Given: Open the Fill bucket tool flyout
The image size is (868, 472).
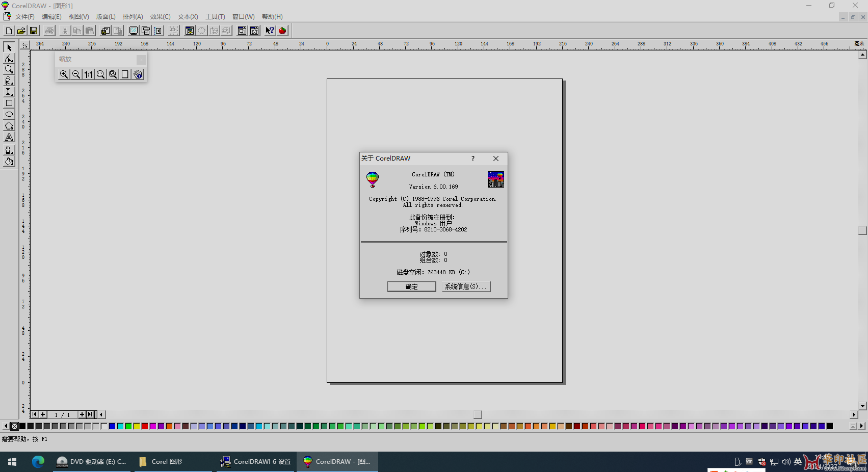Looking at the screenshot, I should tap(9, 162).
